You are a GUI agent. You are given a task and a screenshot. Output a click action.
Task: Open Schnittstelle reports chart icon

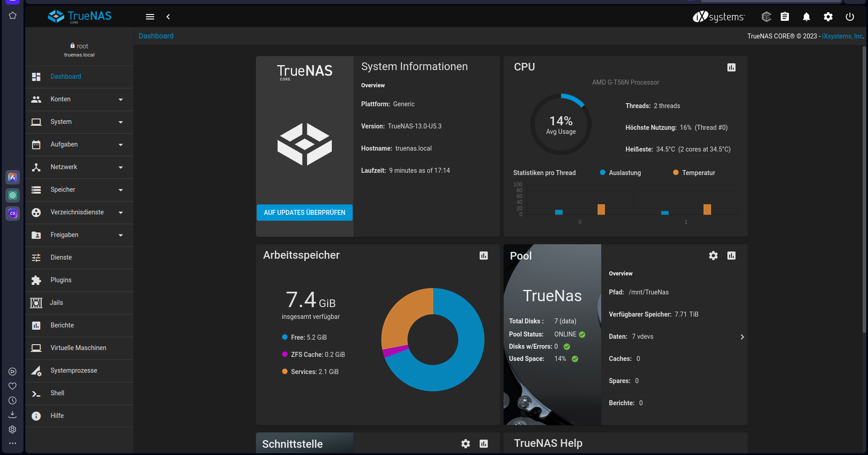pos(484,444)
